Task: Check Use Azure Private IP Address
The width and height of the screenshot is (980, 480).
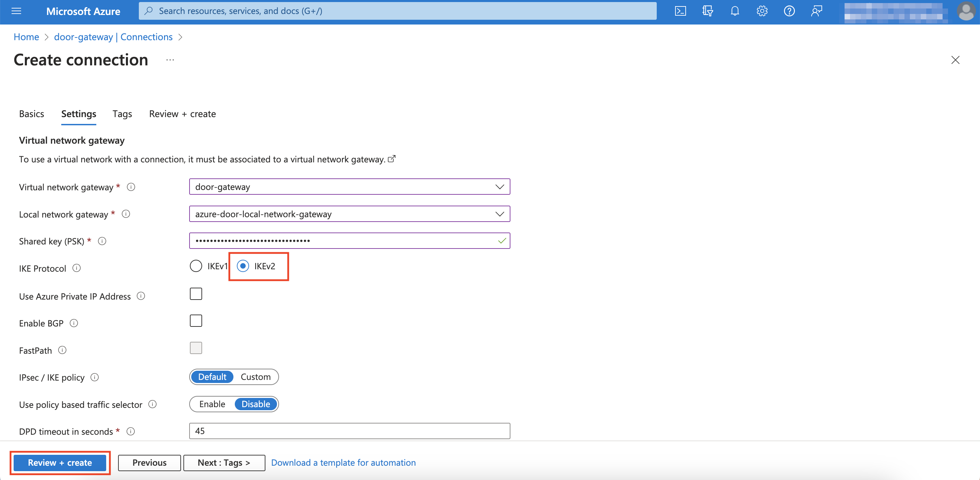Action: (196, 293)
